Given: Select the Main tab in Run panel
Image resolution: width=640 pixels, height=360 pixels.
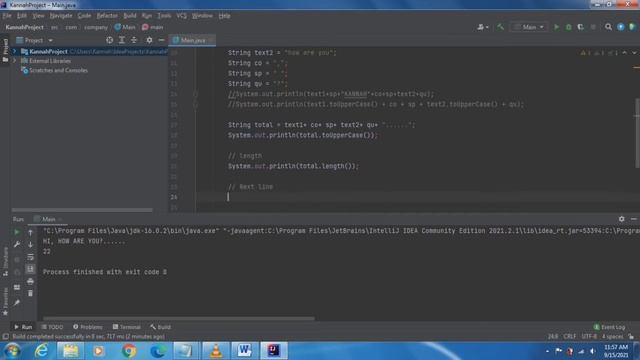Looking at the screenshot, I should click(x=48, y=219).
